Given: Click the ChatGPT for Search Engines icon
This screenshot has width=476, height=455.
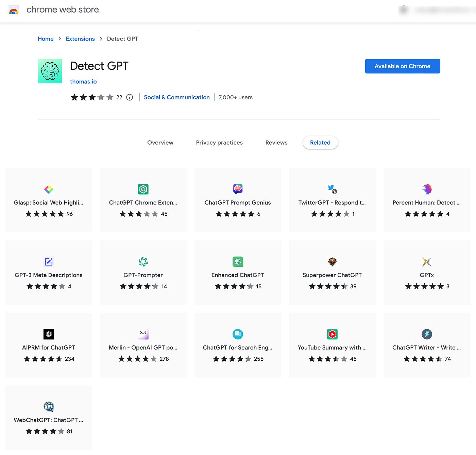Looking at the screenshot, I should 238,334.
